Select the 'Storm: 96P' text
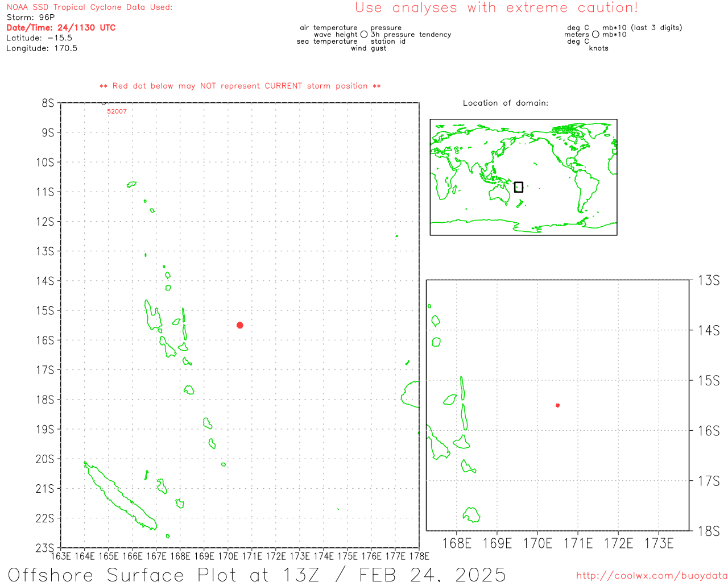 [x=31, y=18]
